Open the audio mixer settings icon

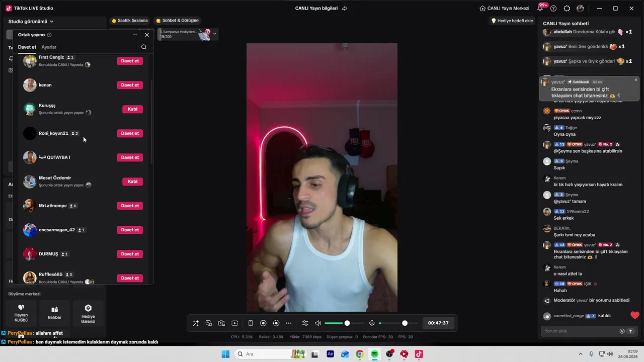(305, 323)
